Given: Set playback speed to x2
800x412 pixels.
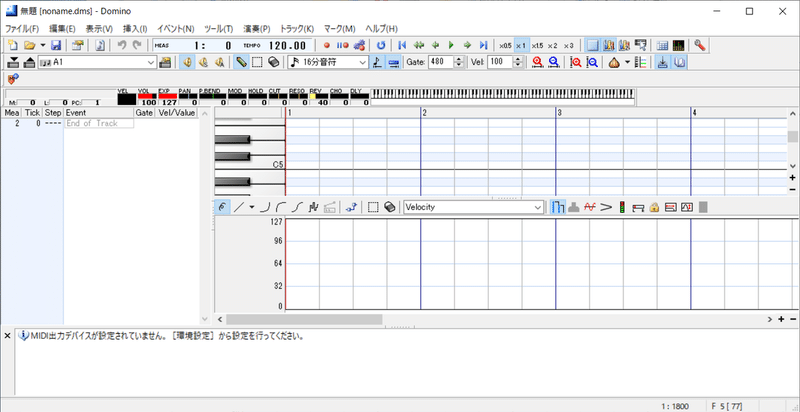Looking at the screenshot, I should point(553,45).
